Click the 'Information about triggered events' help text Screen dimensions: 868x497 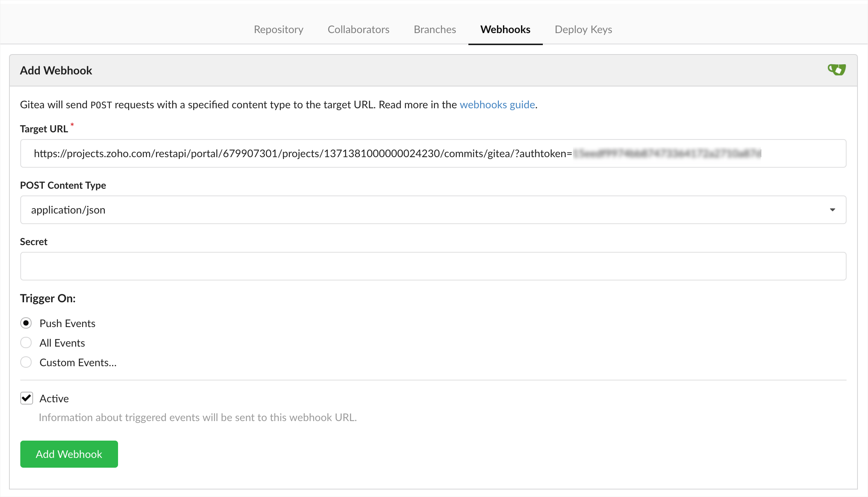pos(198,417)
